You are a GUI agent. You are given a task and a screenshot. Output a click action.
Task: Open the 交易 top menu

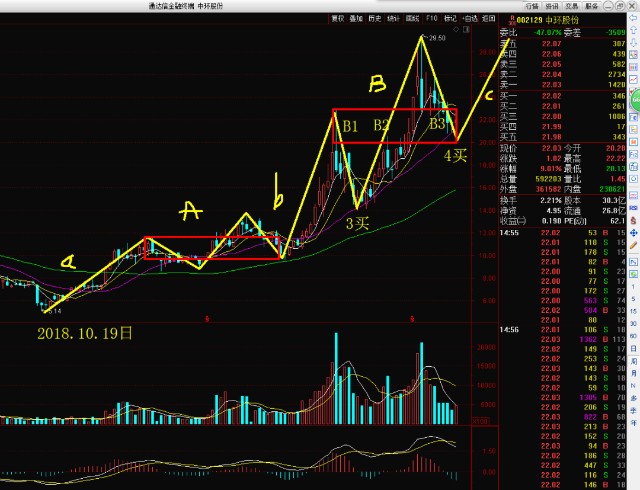click(x=571, y=6)
